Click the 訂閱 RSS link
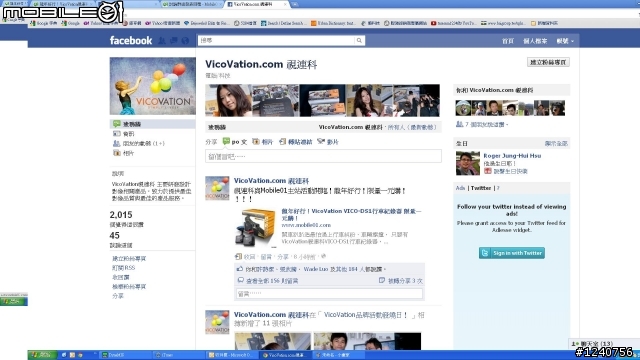 click(123, 268)
